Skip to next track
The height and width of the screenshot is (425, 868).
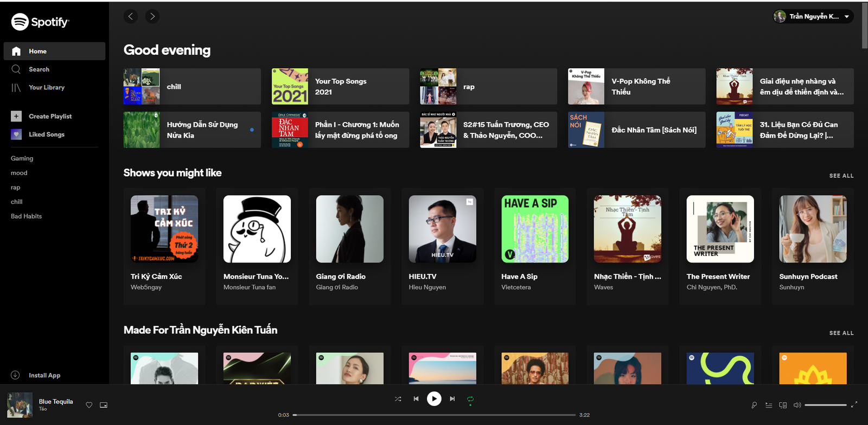(x=452, y=399)
